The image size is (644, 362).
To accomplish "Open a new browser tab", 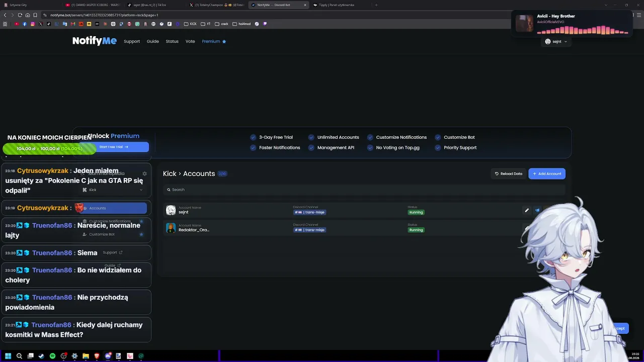I will (x=376, y=5).
